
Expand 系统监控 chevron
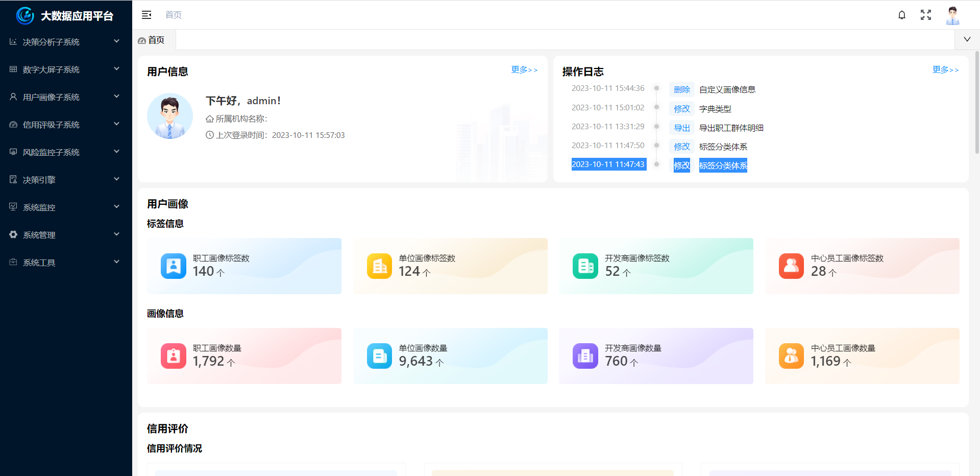(116, 207)
